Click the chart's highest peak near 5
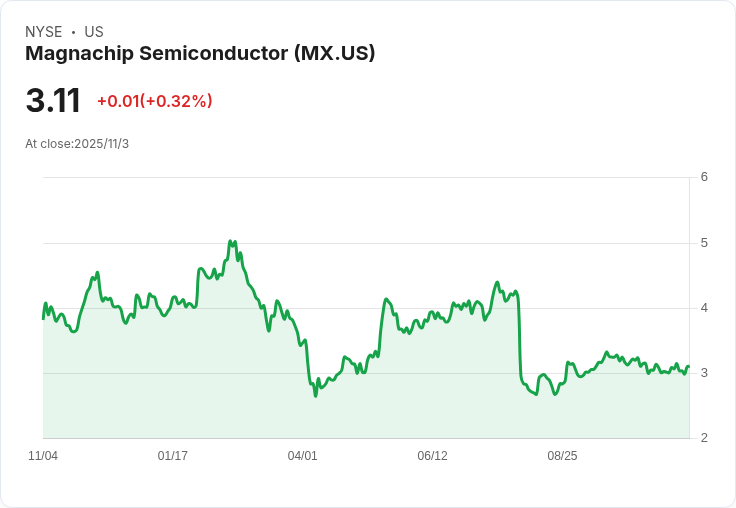Image resolution: width=736 pixels, height=508 pixels. click(x=230, y=241)
